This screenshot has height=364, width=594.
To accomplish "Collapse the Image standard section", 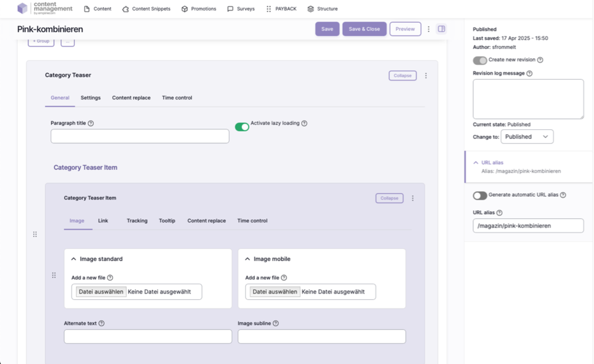I will [74, 259].
